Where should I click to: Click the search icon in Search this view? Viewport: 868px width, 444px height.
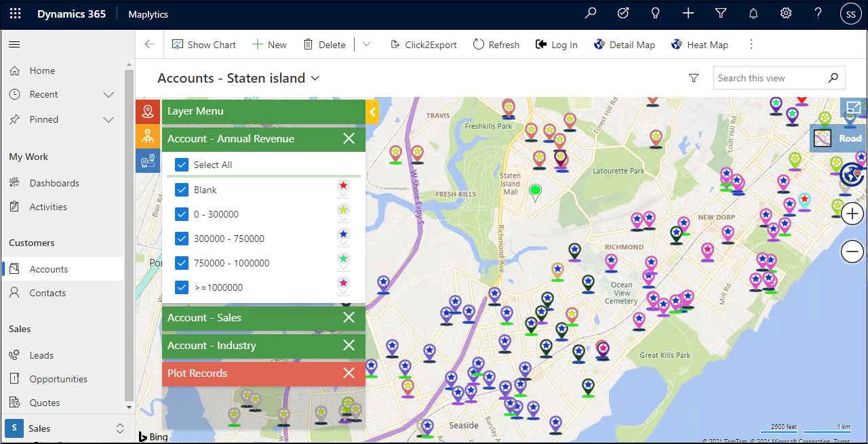833,78
